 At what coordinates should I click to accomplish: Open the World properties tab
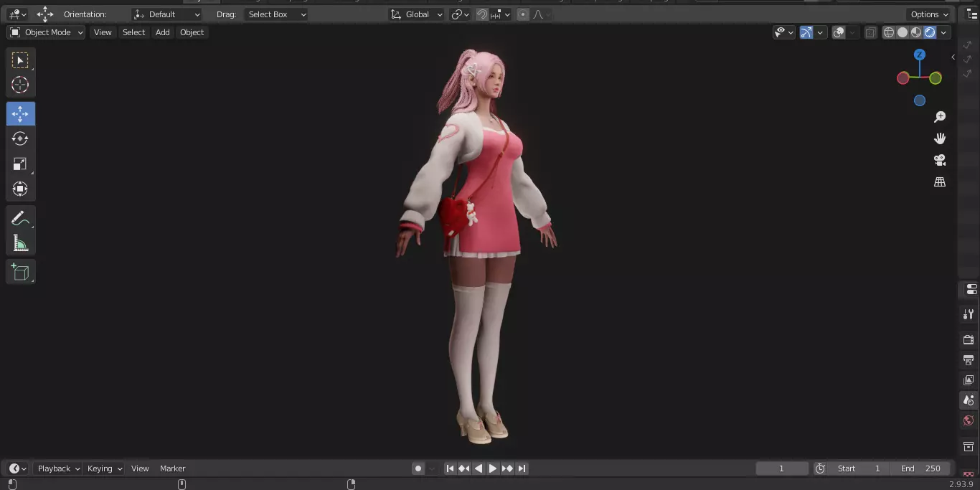pyautogui.click(x=969, y=420)
